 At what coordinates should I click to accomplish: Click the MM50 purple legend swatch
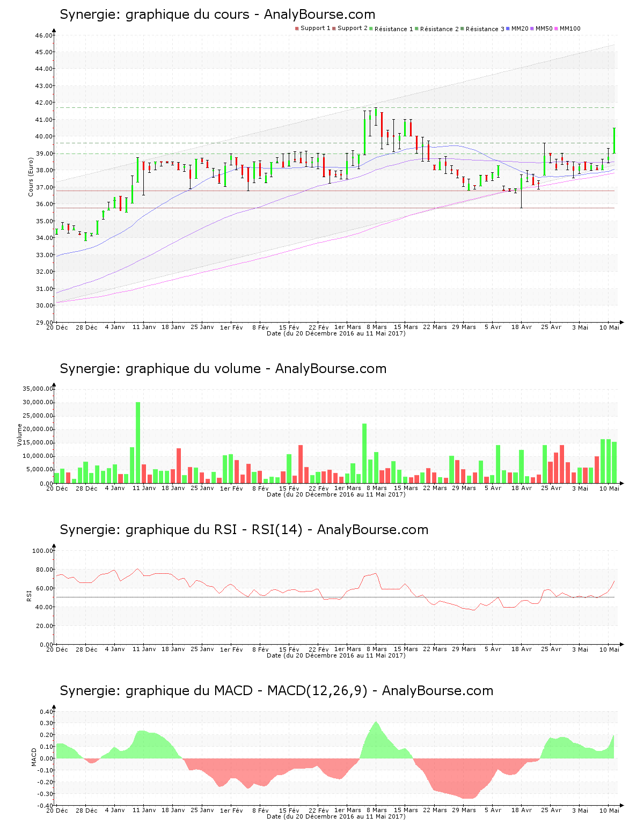point(532,28)
